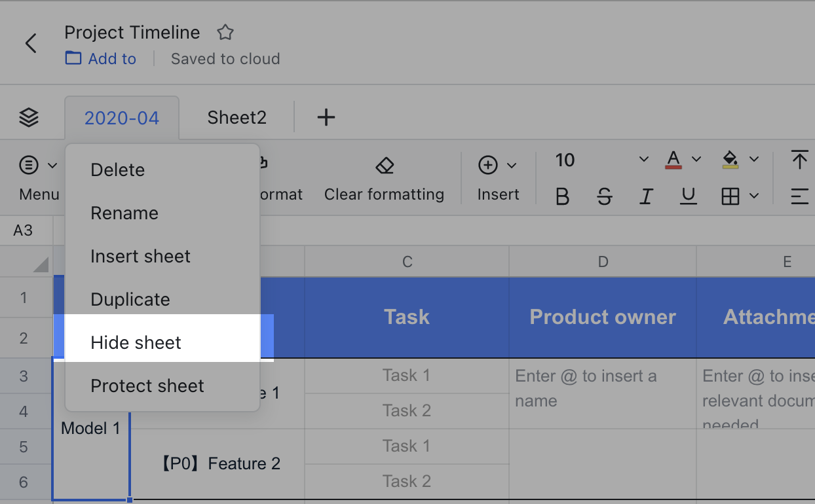Click the back arrow beside Project Timeline

pos(30,43)
